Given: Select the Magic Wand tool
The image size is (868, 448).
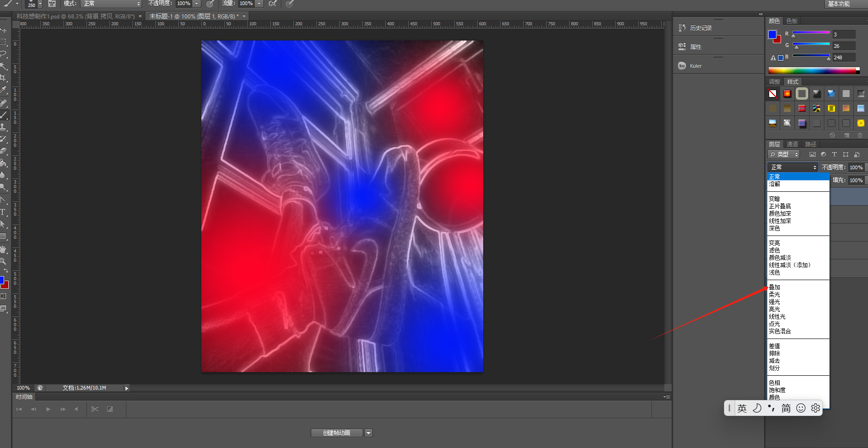Looking at the screenshot, I should click(x=4, y=66).
